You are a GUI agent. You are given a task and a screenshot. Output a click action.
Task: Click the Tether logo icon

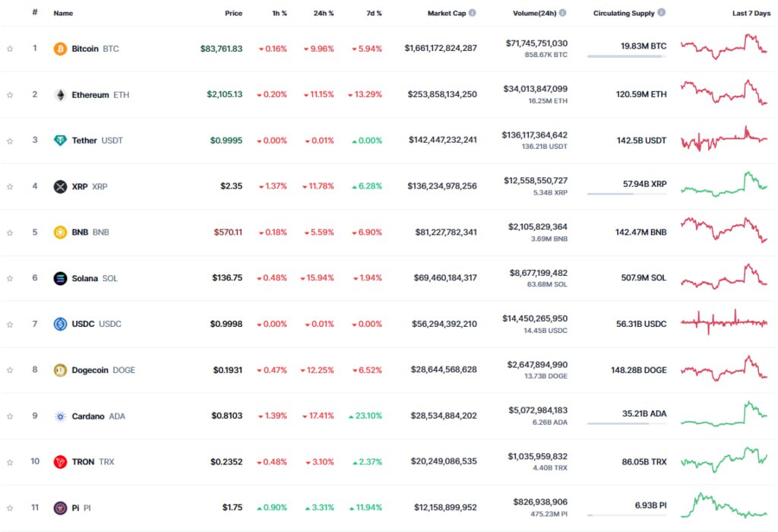tap(60, 141)
